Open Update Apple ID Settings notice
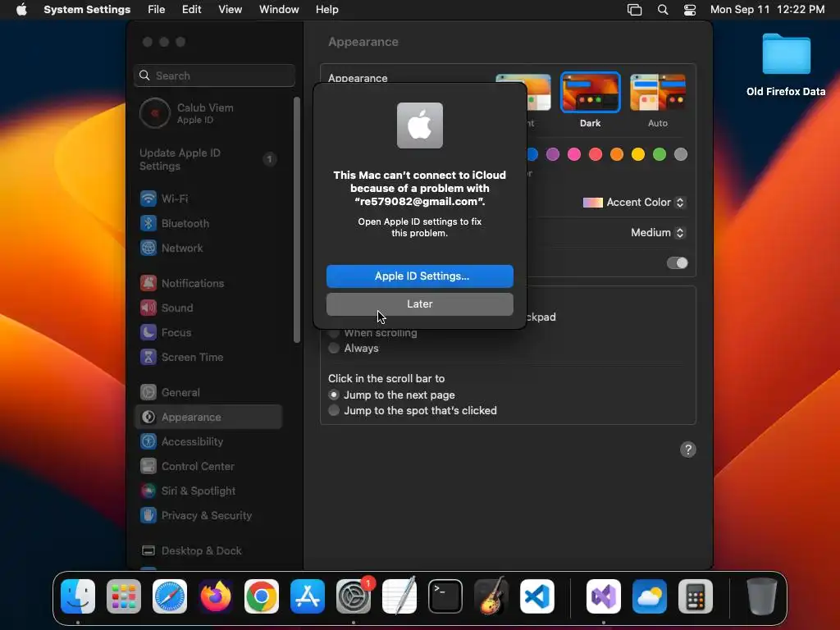This screenshot has height=630, width=840. coord(208,160)
